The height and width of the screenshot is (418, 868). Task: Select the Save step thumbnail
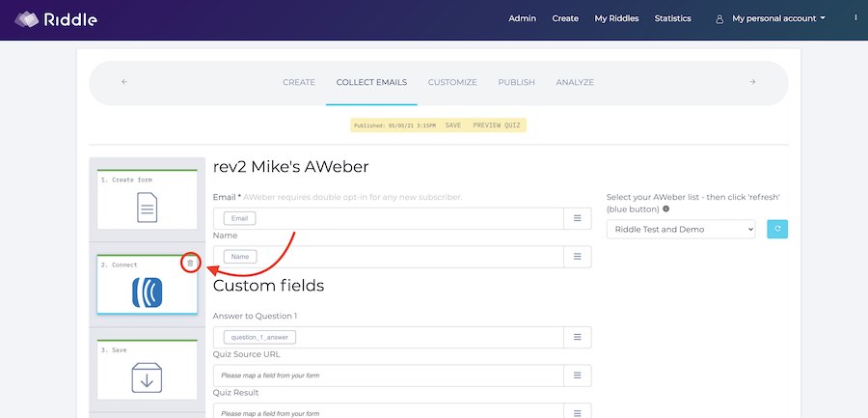click(148, 370)
